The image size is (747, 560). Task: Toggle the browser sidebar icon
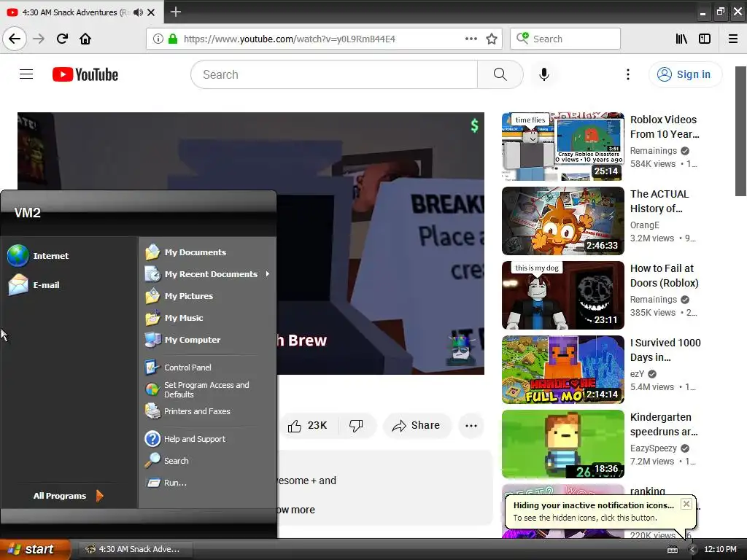(x=705, y=39)
